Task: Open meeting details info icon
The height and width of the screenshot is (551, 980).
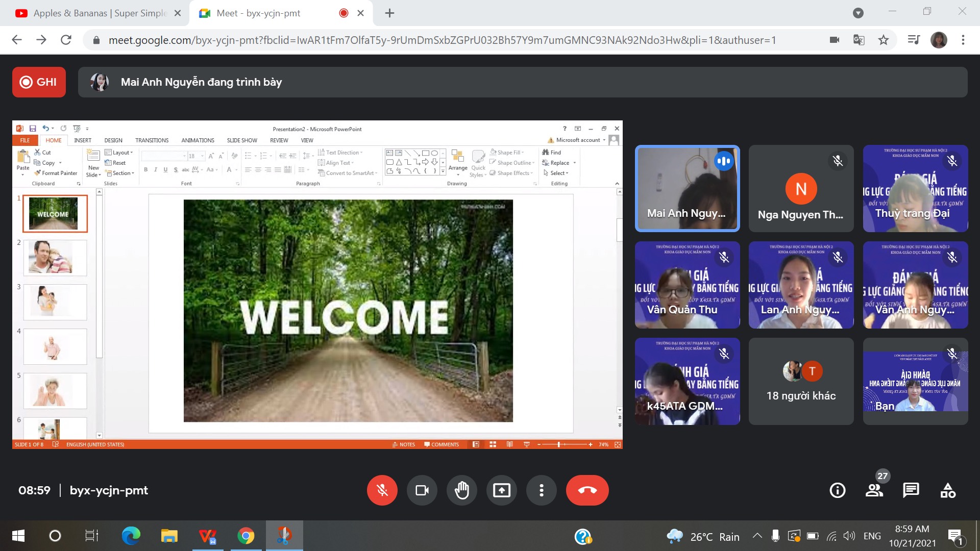Action: [837, 490]
